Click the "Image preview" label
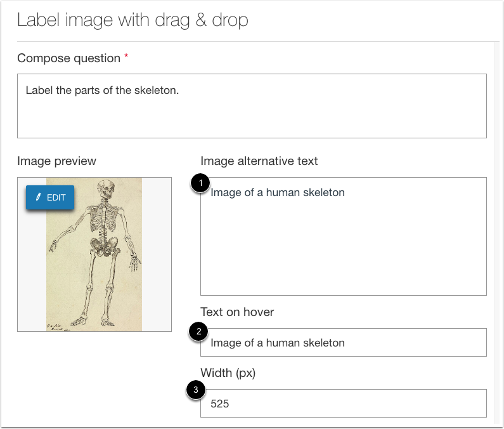The height and width of the screenshot is (429, 504). point(56,161)
